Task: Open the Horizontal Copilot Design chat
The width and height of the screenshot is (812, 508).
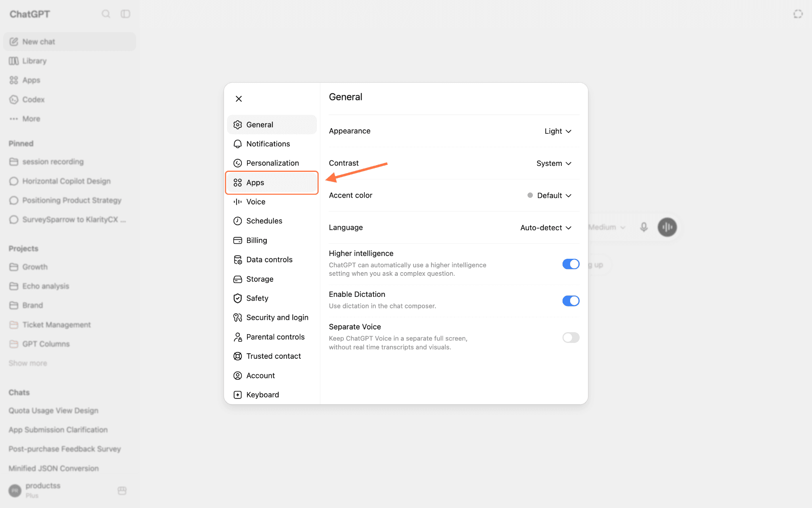Action: (x=69, y=181)
